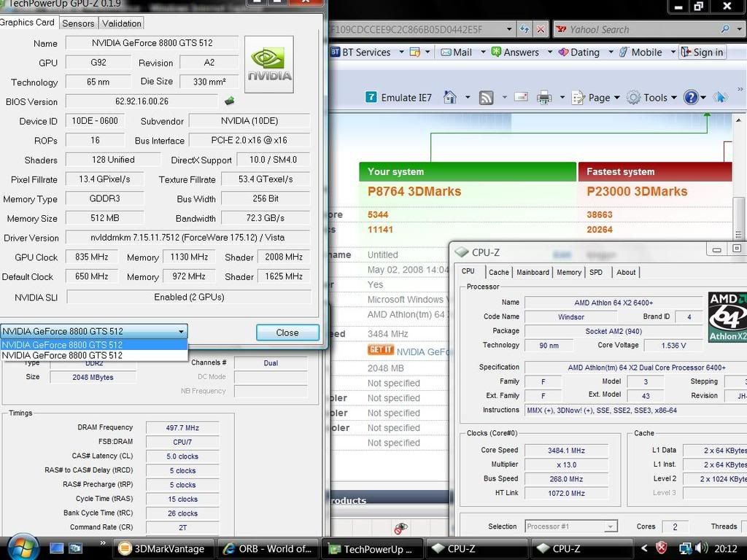Click the taskbar clock showing 20:12
Viewport: 747px width, 560px height.
click(726, 548)
